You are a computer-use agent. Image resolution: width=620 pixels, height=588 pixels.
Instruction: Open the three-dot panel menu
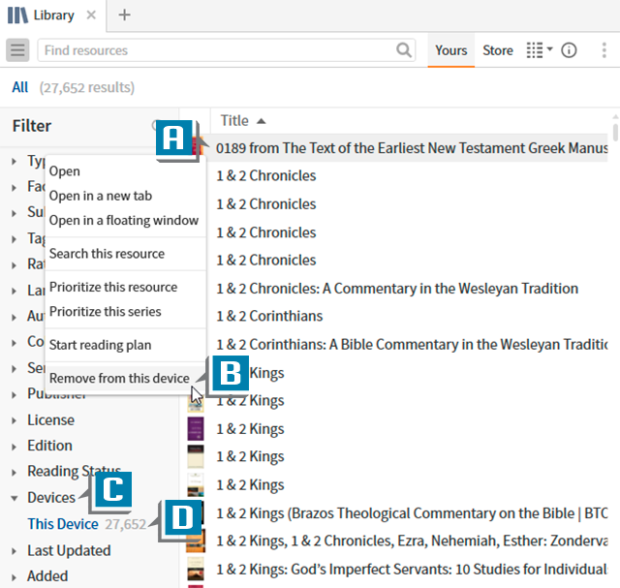click(x=604, y=50)
